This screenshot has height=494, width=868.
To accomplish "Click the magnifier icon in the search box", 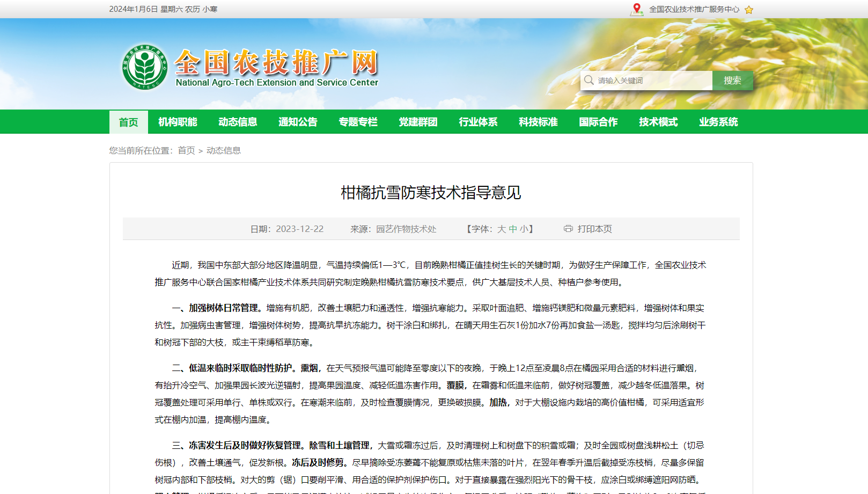I will [x=589, y=79].
